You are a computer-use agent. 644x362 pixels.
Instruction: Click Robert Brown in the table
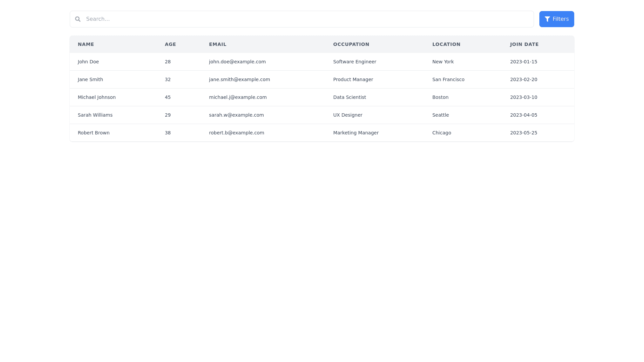click(94, 133)
